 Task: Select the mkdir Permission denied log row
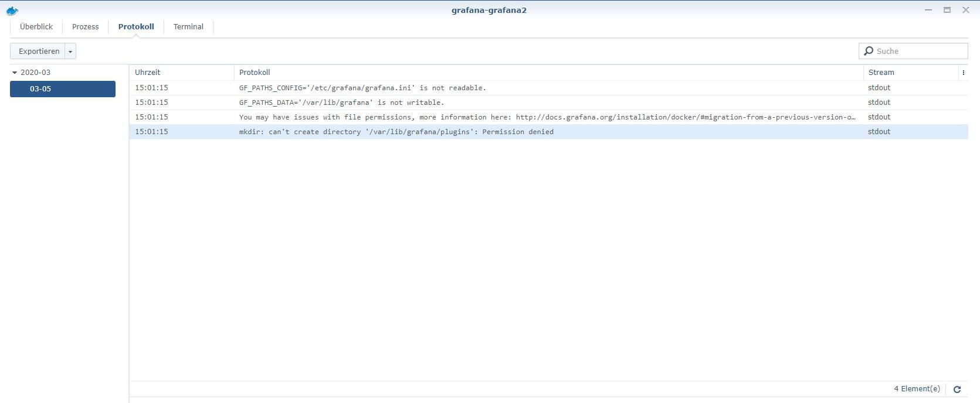click(548, 132)
